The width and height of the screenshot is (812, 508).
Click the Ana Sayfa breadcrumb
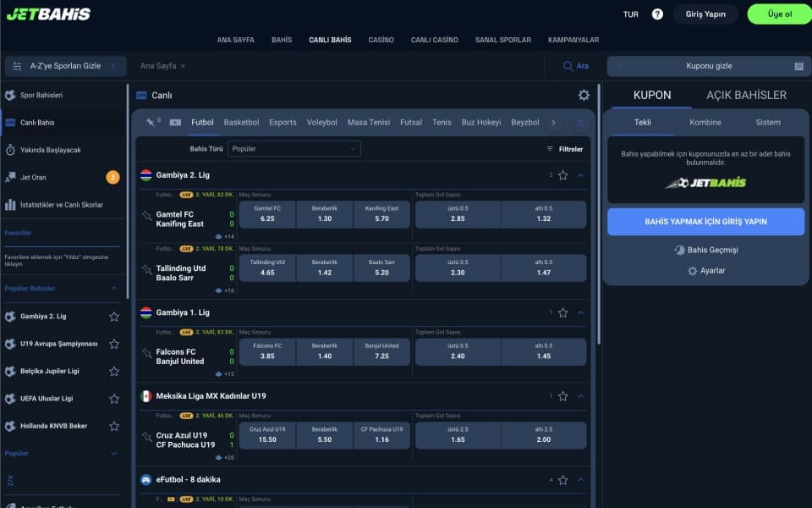pyautogui.click(x=158, y=66)
